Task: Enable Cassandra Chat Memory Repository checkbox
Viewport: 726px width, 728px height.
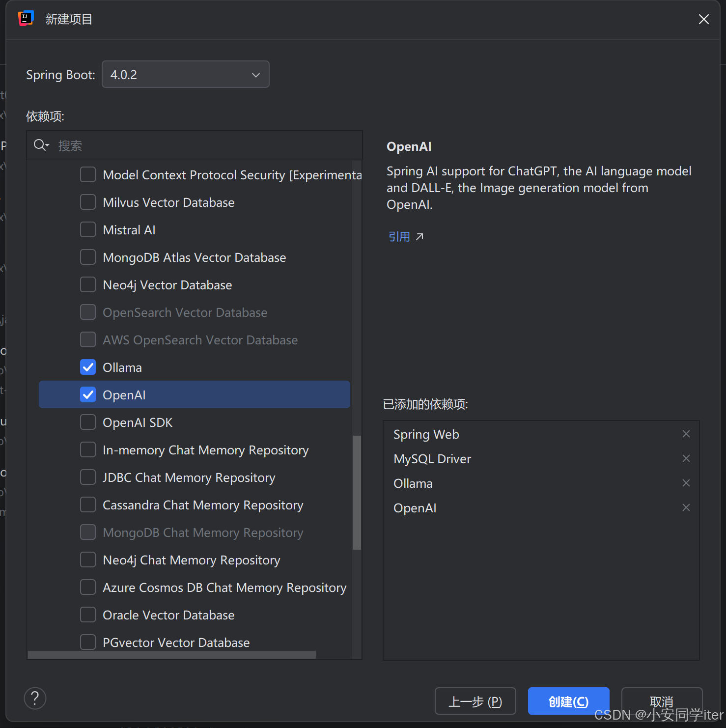Action: coord(88,504)
